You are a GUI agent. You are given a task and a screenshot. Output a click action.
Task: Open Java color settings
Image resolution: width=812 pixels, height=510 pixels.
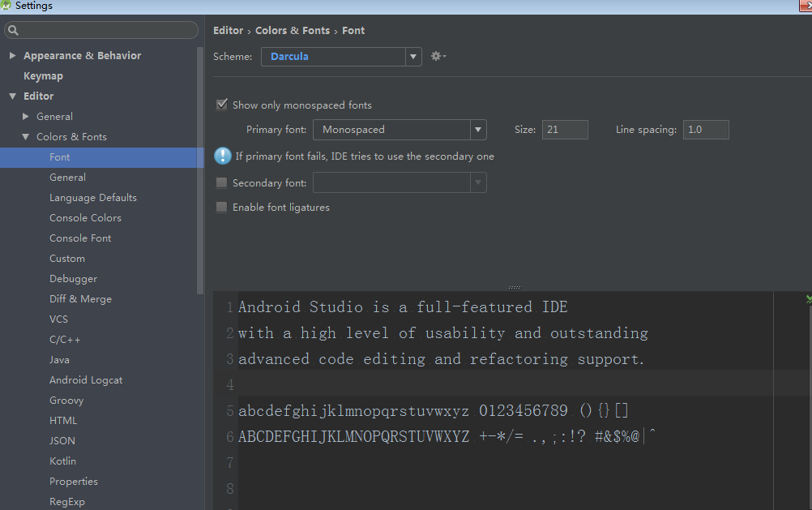(59, 360)
